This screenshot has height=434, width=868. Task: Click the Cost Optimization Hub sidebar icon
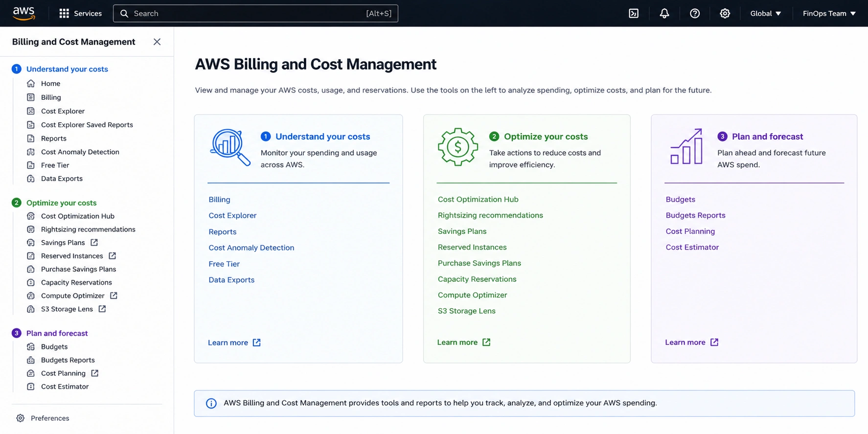point(31,216)
